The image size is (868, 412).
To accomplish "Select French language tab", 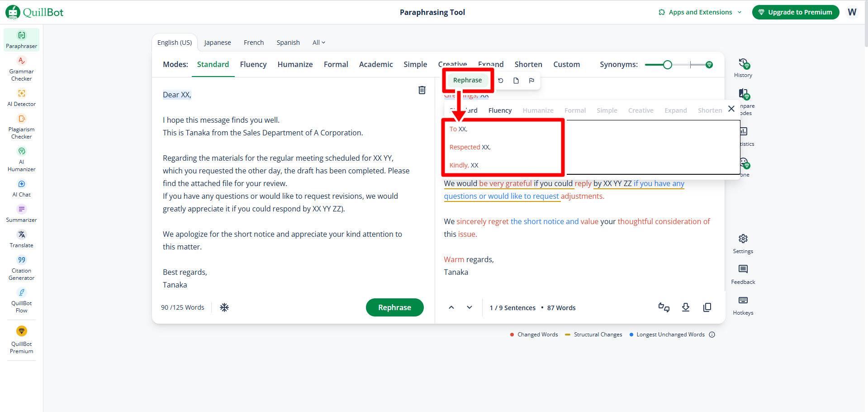I will coord(254,43).
